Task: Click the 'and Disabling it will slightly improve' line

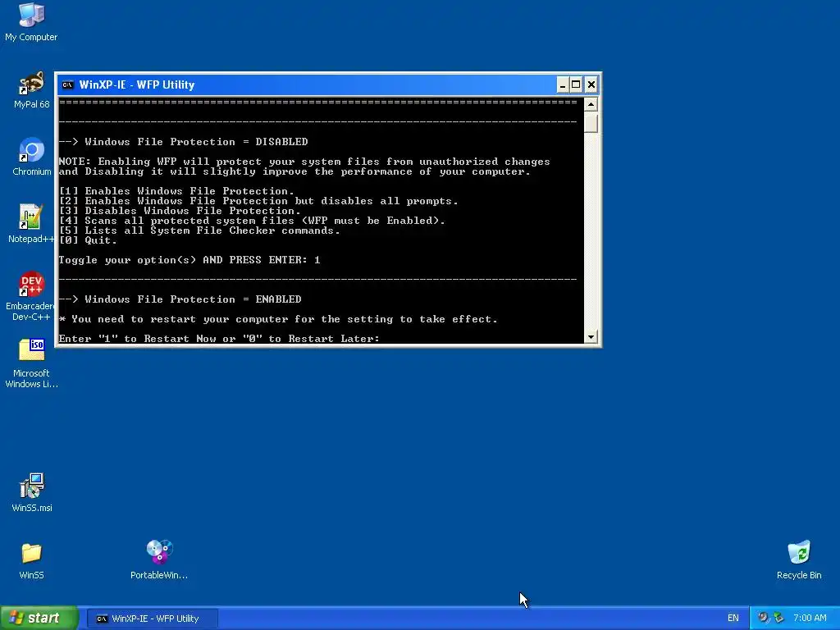Action: [294, 172]
